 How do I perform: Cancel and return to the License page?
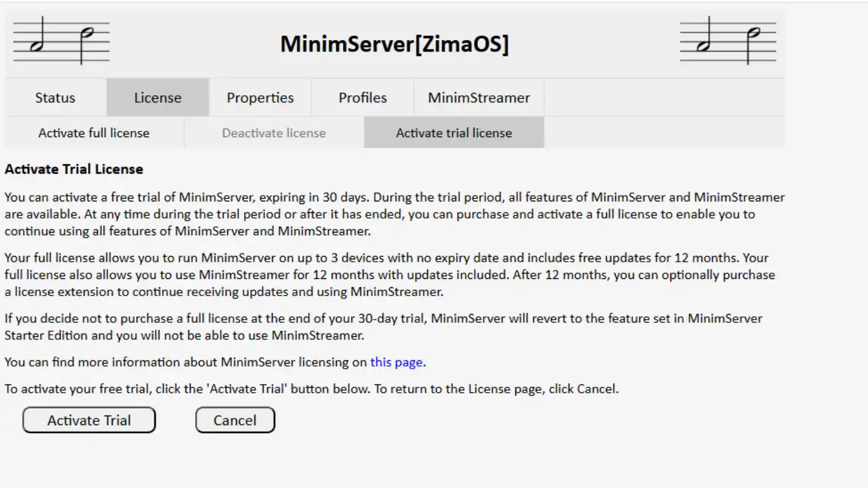[x=235, y=420]
